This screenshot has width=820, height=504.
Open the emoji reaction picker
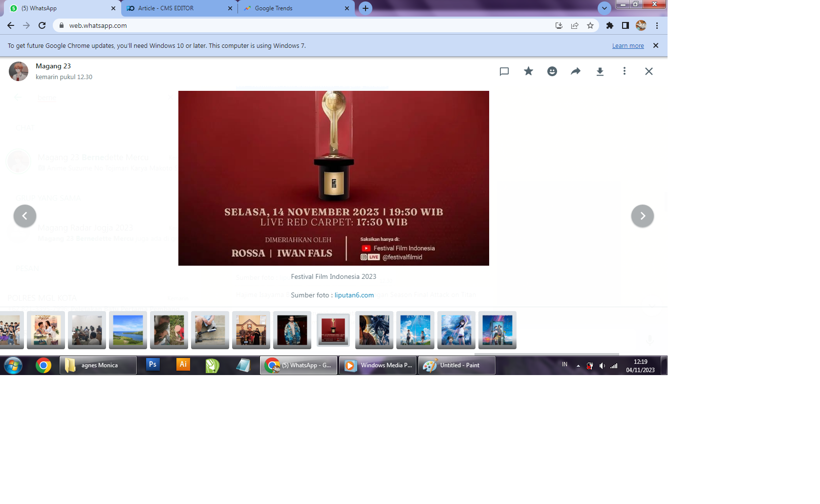552,71
